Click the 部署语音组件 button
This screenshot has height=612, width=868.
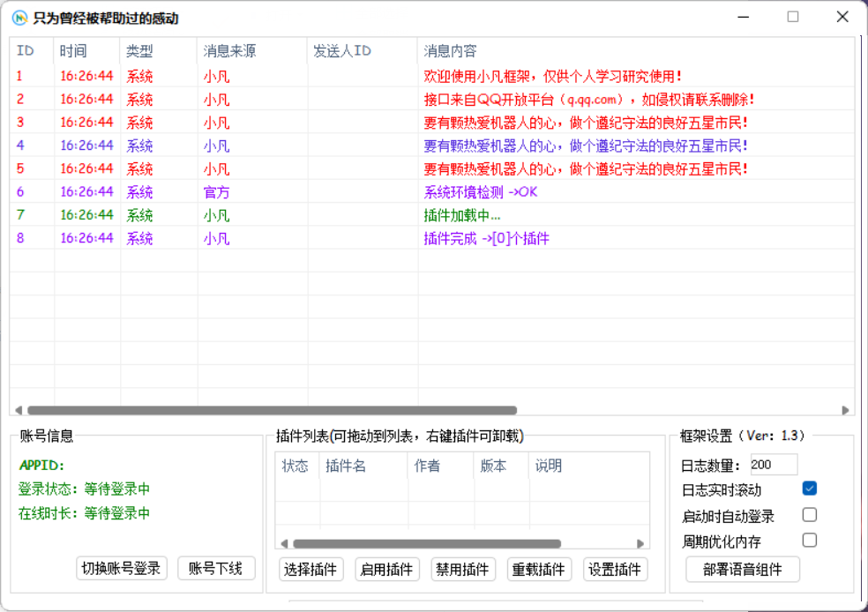tap(741, 570)
